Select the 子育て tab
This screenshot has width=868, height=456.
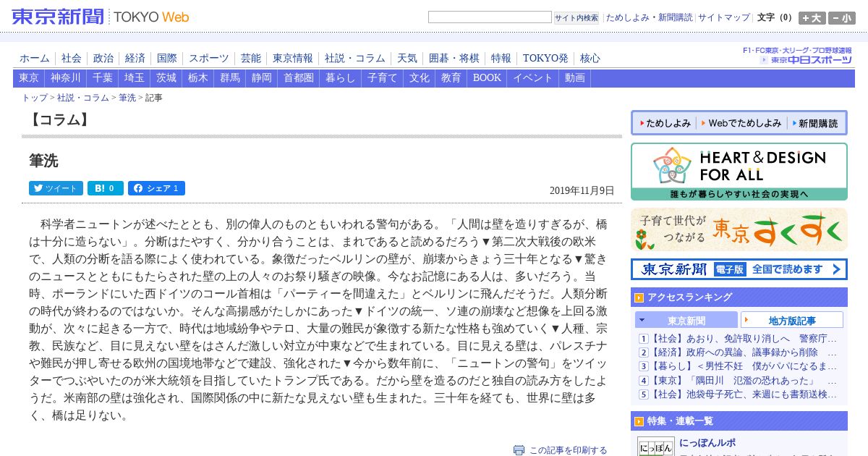(383, 78)
